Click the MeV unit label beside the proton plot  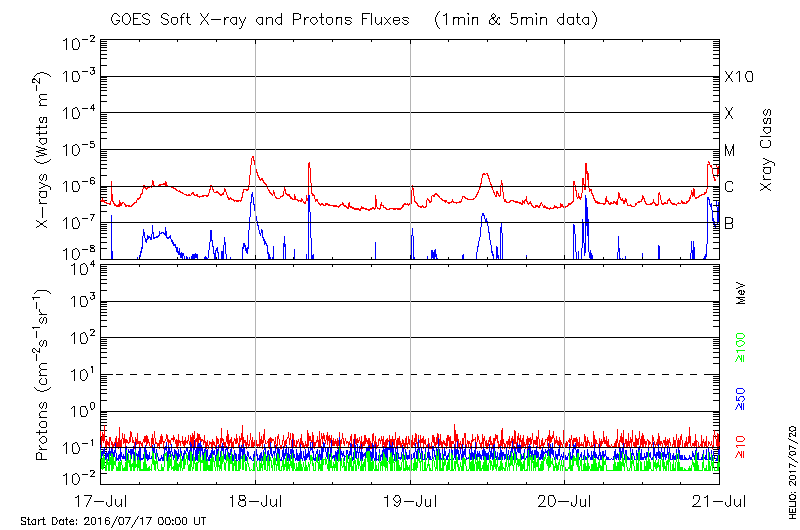coord(741,294)
